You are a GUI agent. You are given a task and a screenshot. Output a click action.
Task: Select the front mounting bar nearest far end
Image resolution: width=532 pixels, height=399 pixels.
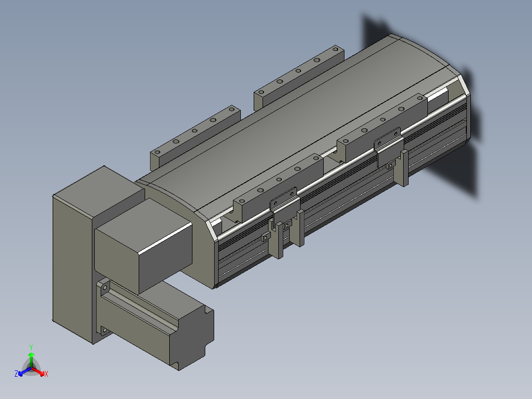coord(381,127)
